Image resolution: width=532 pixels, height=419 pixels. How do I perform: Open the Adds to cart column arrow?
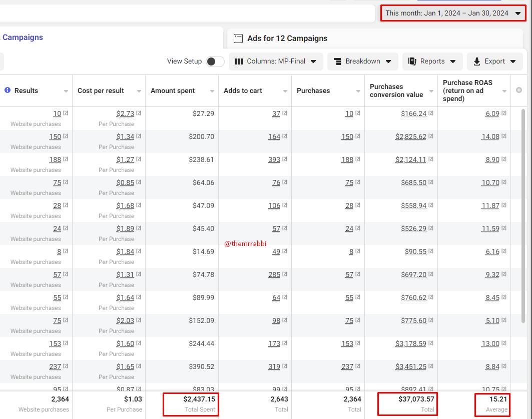click(285, 91)
